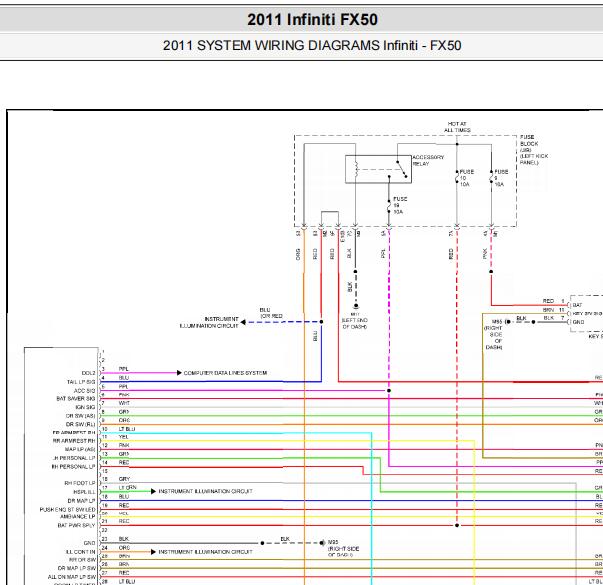This screenshot has width=603, height=585.
Task: Select the 'FUSE BLOCK (J/B)' label
Action: pos(529,143)
